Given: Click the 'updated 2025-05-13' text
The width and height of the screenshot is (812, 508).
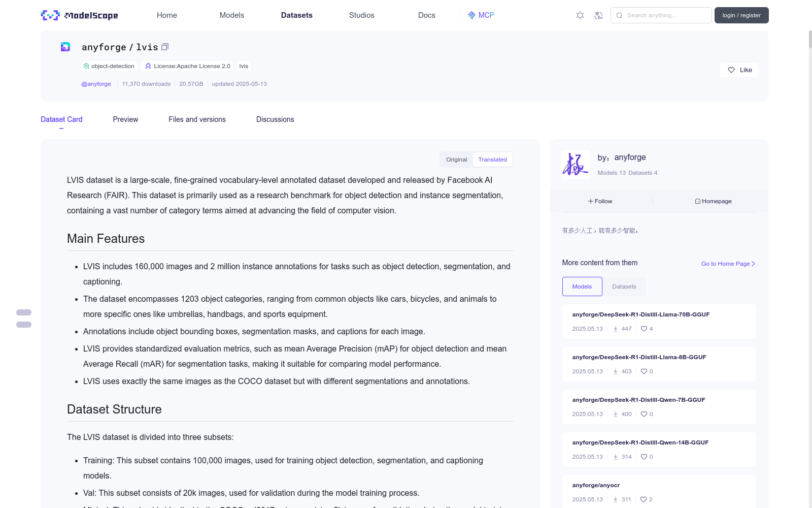Looking at the screenshot, I should tap(240, 84).
